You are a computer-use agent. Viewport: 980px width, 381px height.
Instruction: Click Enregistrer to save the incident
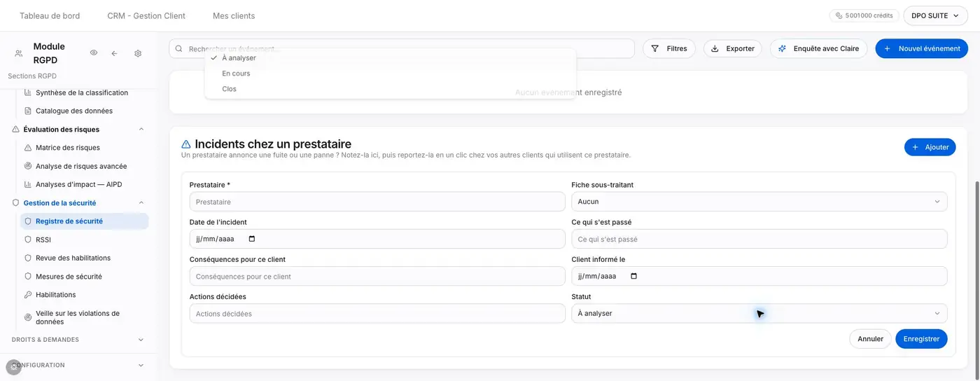click(921, 339)
